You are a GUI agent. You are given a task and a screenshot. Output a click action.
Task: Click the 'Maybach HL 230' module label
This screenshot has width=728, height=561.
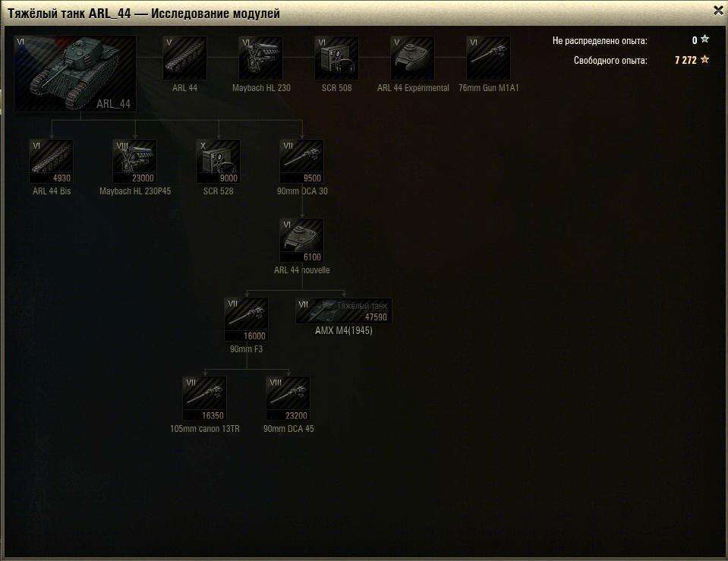click(261, 88)
